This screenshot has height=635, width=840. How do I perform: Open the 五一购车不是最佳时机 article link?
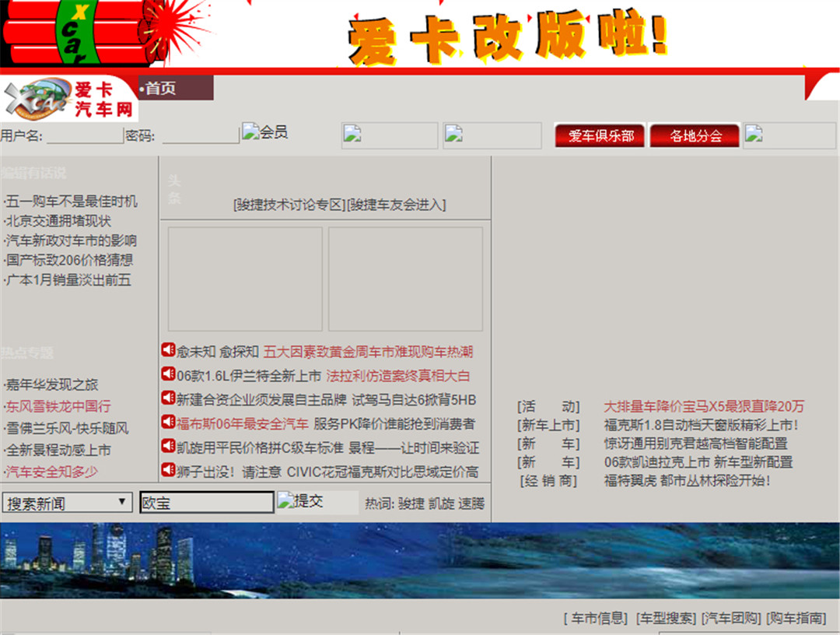[x=71, y=201]
